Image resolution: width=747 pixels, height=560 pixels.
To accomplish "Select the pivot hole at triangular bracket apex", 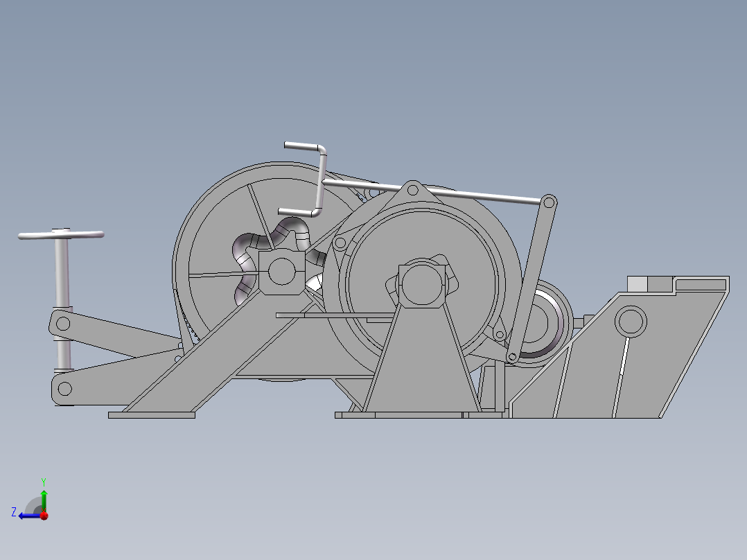I will coord(413,191).
